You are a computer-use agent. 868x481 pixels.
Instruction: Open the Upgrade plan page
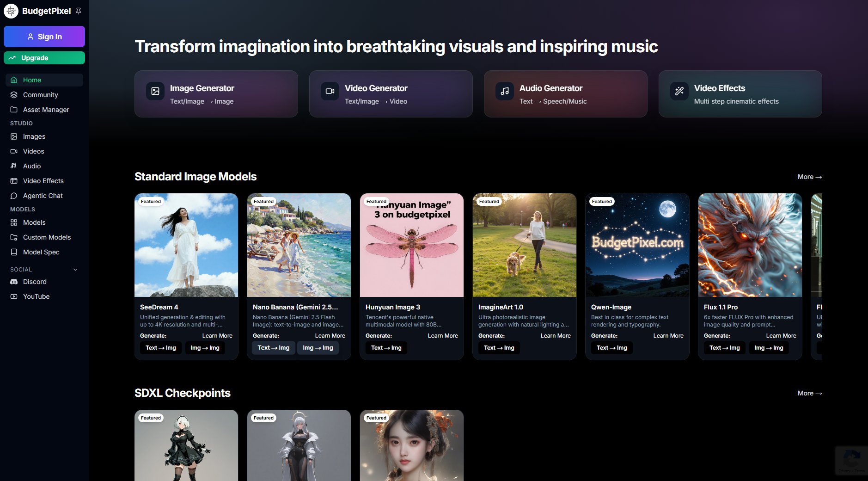click(44, 58)
